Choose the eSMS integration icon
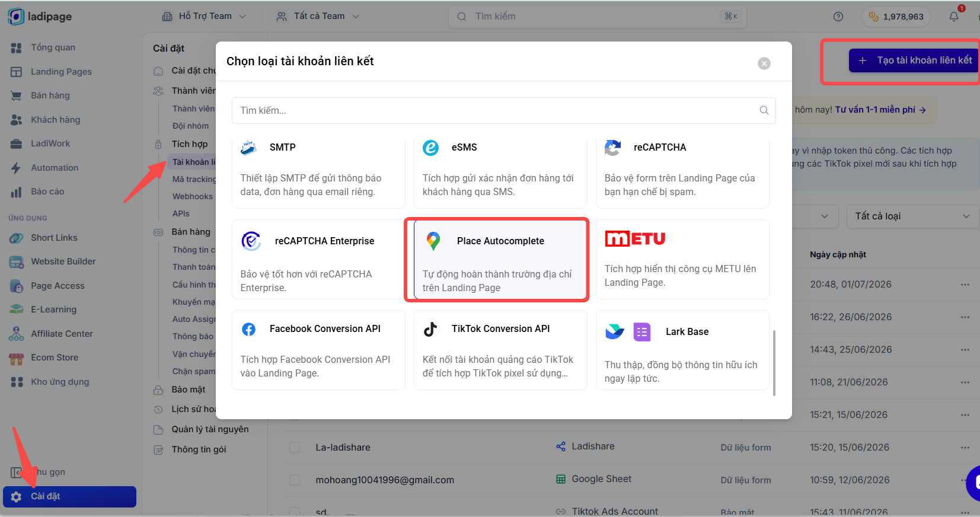Screen dimensions: 980x517 pyautogui.click(x=430, y=148)
